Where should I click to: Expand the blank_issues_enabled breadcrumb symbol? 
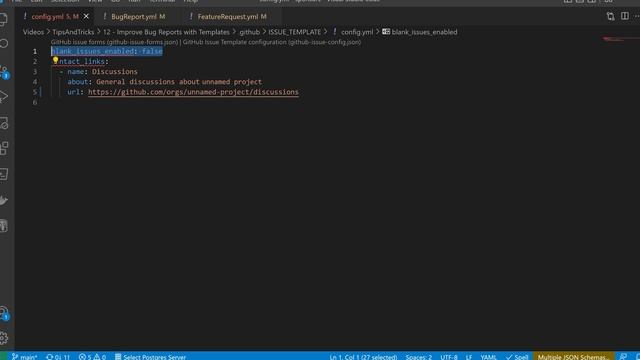424,32
